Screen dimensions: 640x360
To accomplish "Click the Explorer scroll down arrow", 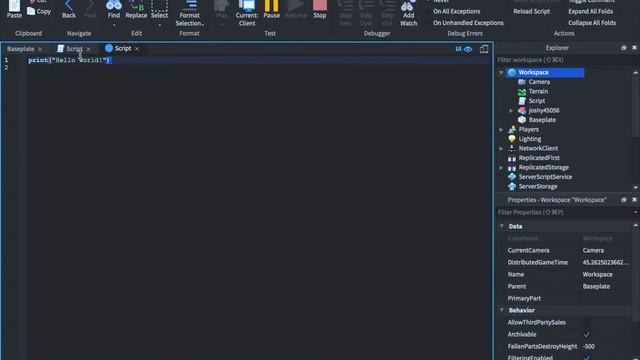I will pyautogui.click(x=636, y=187).
